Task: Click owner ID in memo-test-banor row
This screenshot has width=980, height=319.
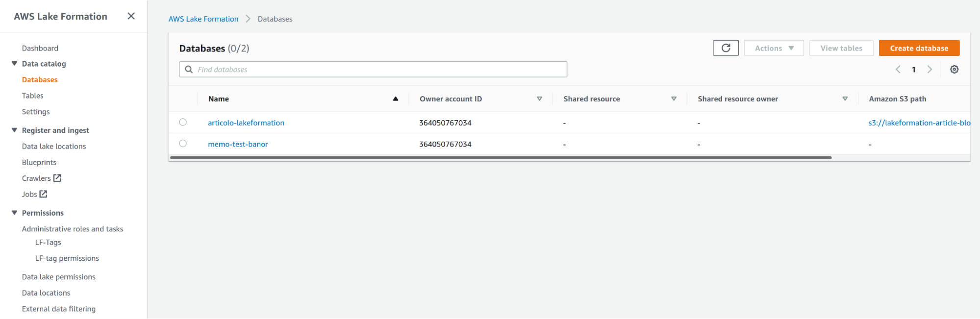Action: click(445, 144)
